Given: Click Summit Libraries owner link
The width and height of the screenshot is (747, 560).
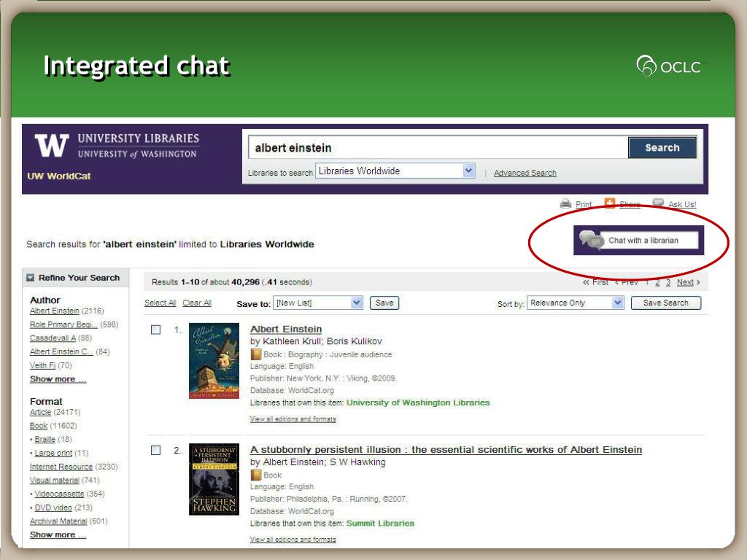Looking at the screenshot, I should (380, 523).
